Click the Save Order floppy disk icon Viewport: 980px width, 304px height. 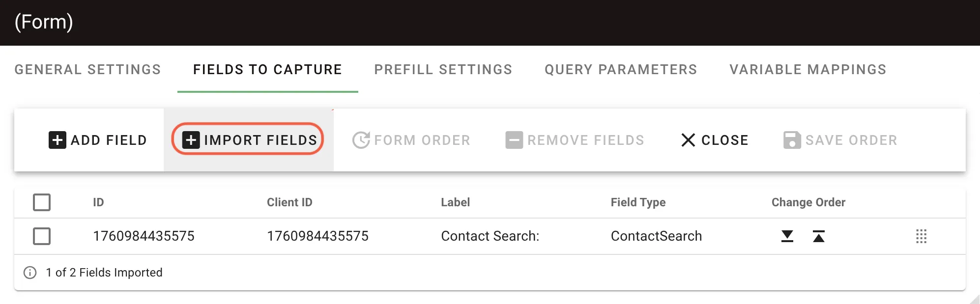click(791, 140)
